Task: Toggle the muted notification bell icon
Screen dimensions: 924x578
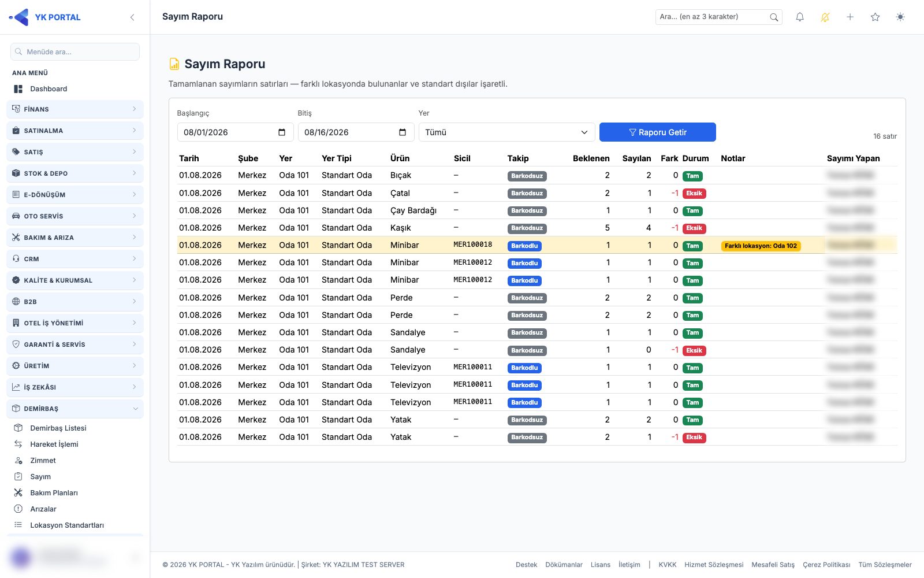Action: click(x=825, y=17)
